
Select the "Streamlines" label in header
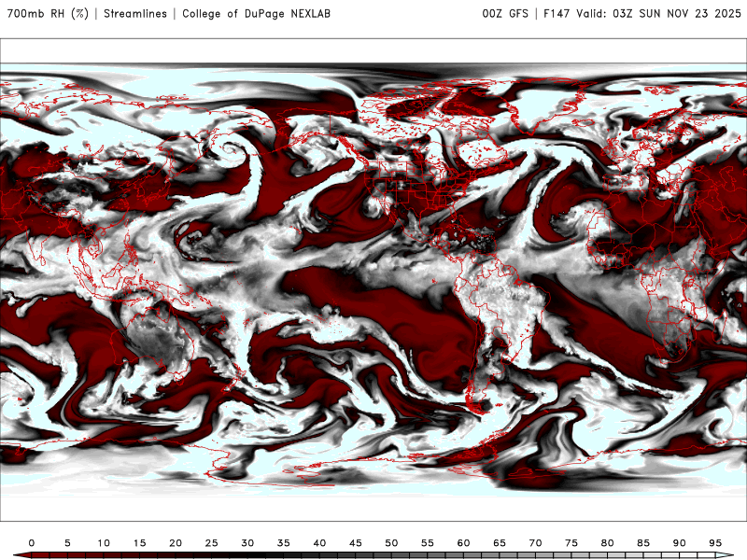pos(135,14)
